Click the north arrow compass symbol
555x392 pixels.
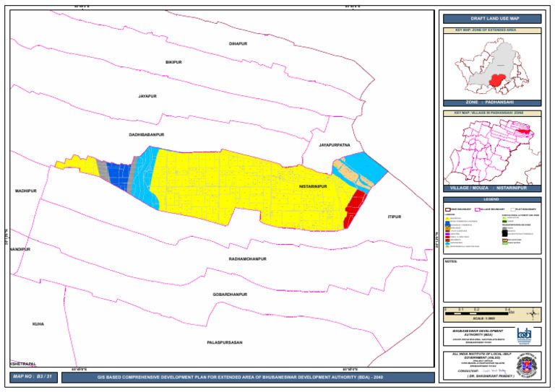[x=533, y=313]
